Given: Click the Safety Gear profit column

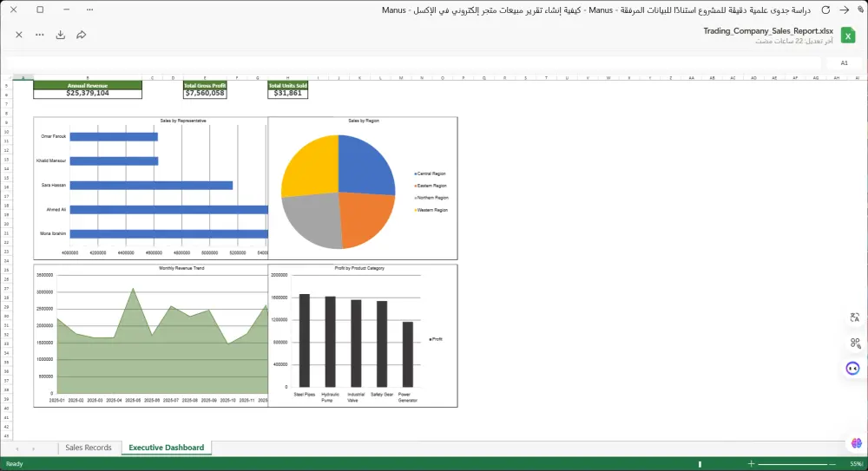Looking at the screenshot, I should point(382,343).
